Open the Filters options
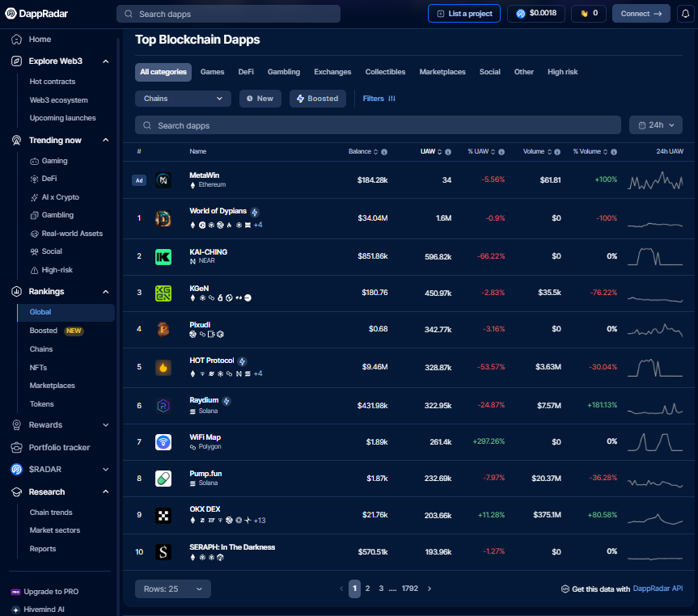 point(379,99)
